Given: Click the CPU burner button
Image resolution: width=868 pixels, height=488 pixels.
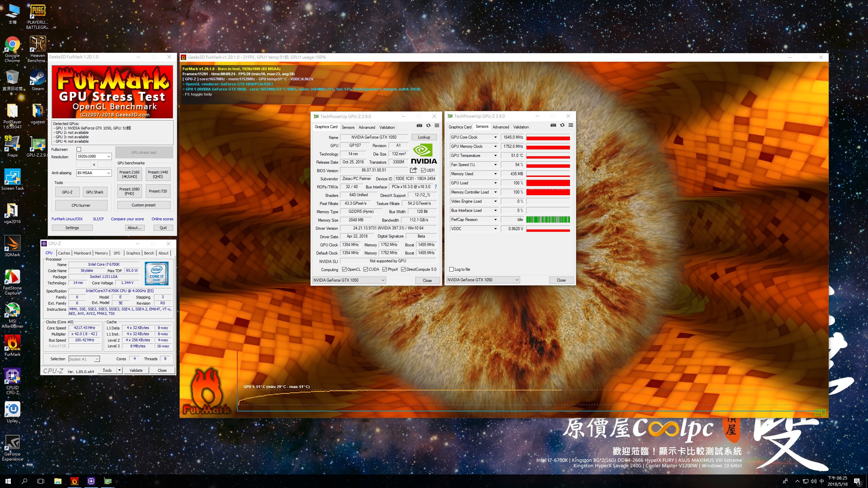Looking at the screenshot, I should [81, 205].
